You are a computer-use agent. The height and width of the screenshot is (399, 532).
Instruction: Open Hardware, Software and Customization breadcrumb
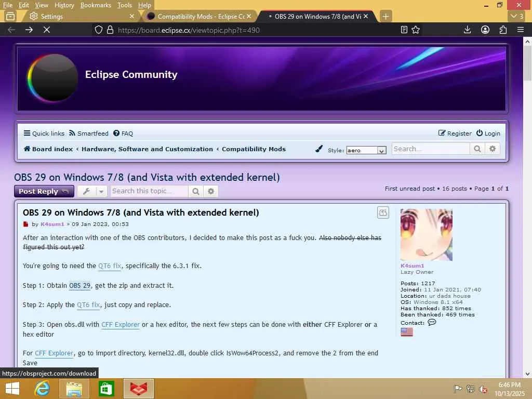point(147,149)
